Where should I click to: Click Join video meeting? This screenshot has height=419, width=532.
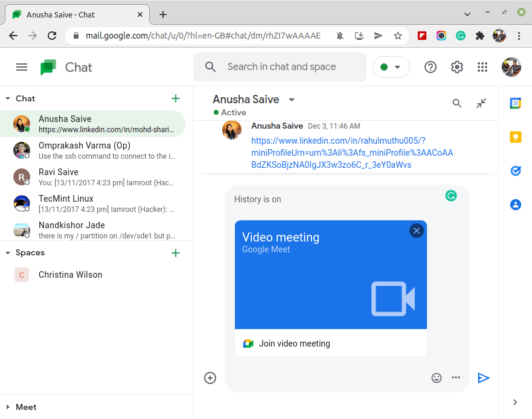click(x=294, y=344)
